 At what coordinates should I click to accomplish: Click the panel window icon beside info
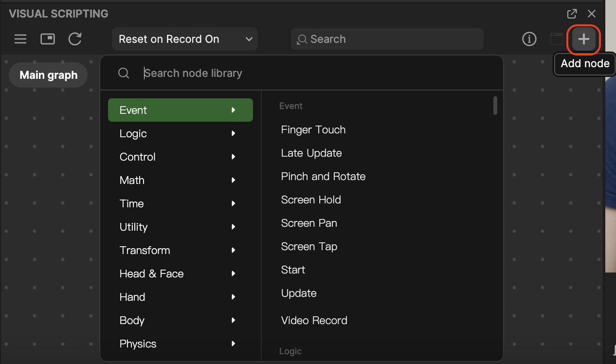click(x=556, y=39)
